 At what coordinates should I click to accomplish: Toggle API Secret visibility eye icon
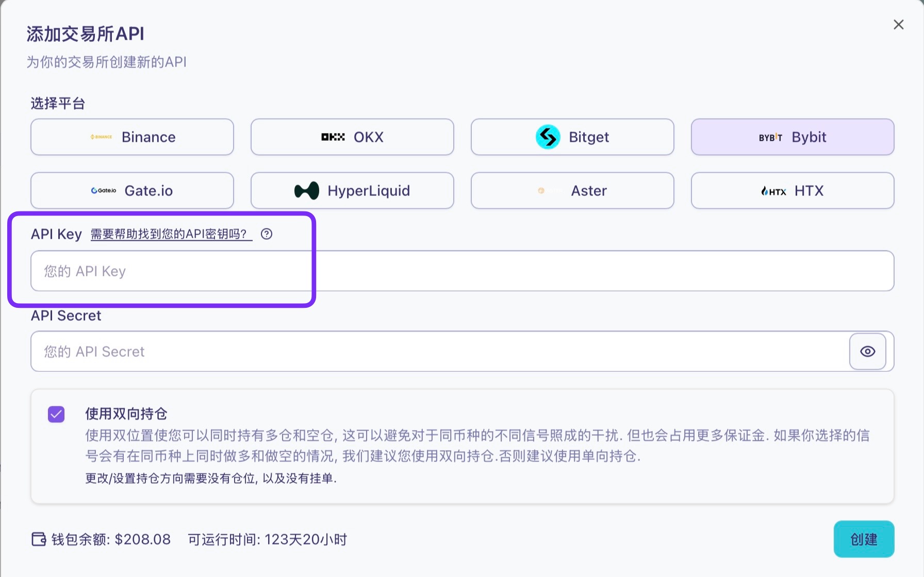(867, 352)
